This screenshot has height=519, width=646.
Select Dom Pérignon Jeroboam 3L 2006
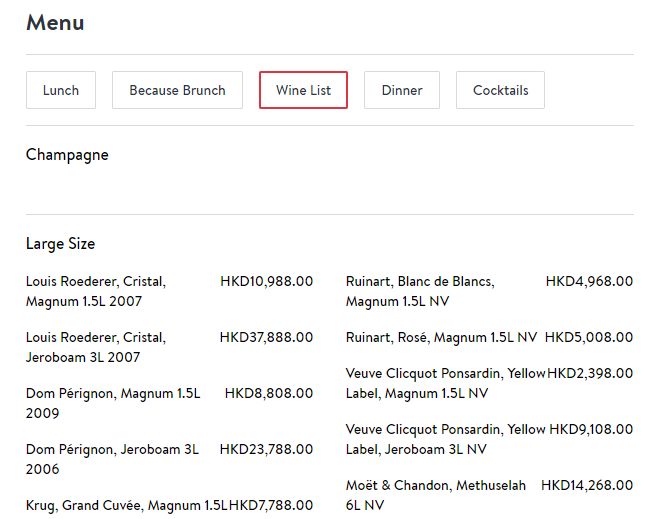tap(112, 459)
